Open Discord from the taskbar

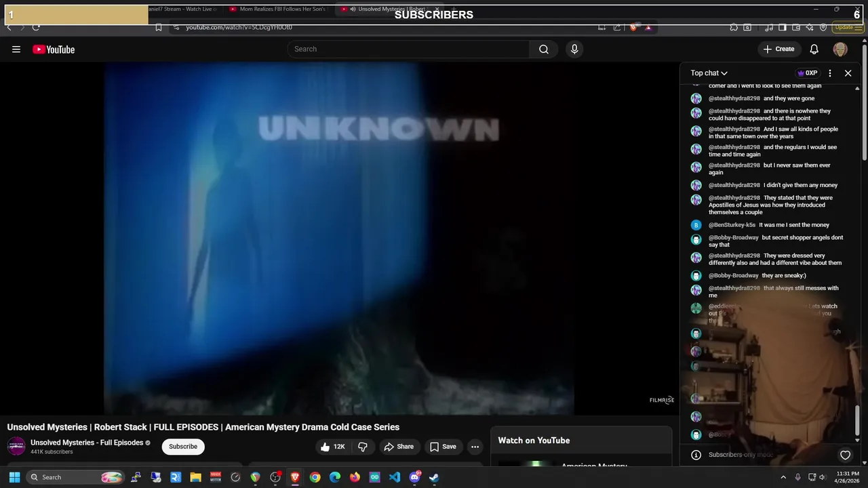click(414, 477)
